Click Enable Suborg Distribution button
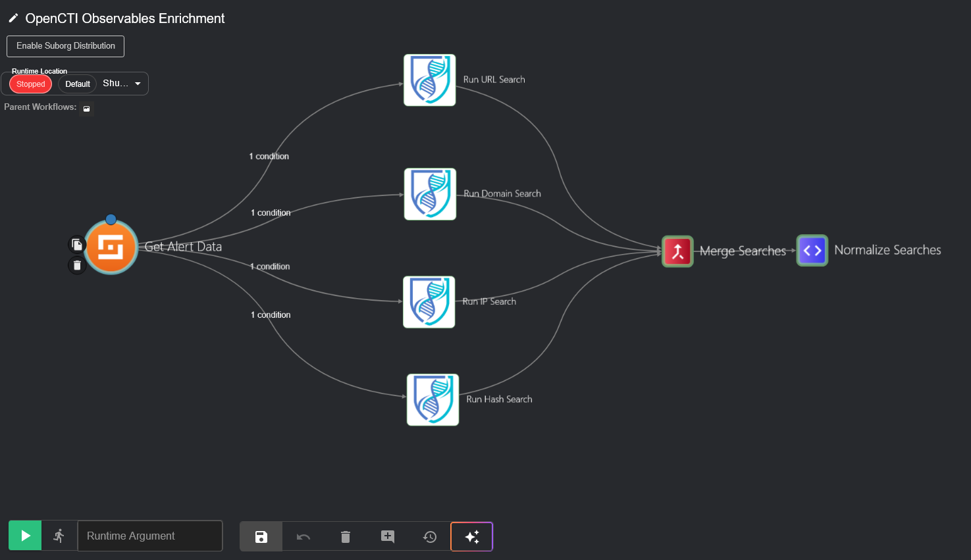 click(x=65, y=46)
